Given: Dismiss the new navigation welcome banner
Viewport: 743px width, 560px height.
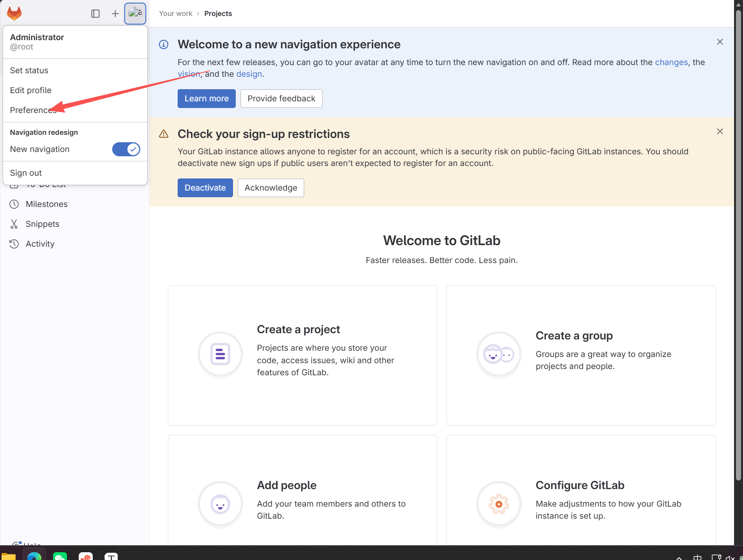Looking at the screenshot, I should [720, 42].
